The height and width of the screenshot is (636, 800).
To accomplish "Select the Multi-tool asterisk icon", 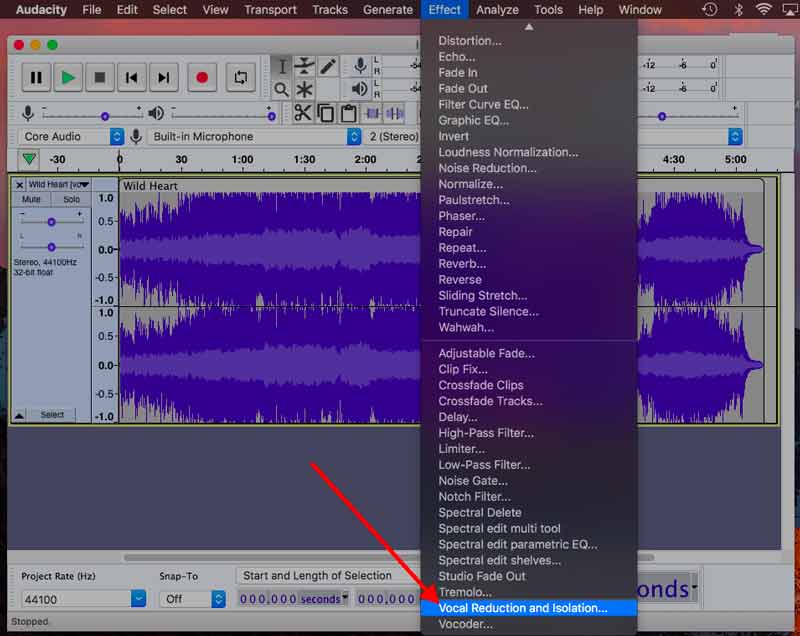I will click(305, 90).
